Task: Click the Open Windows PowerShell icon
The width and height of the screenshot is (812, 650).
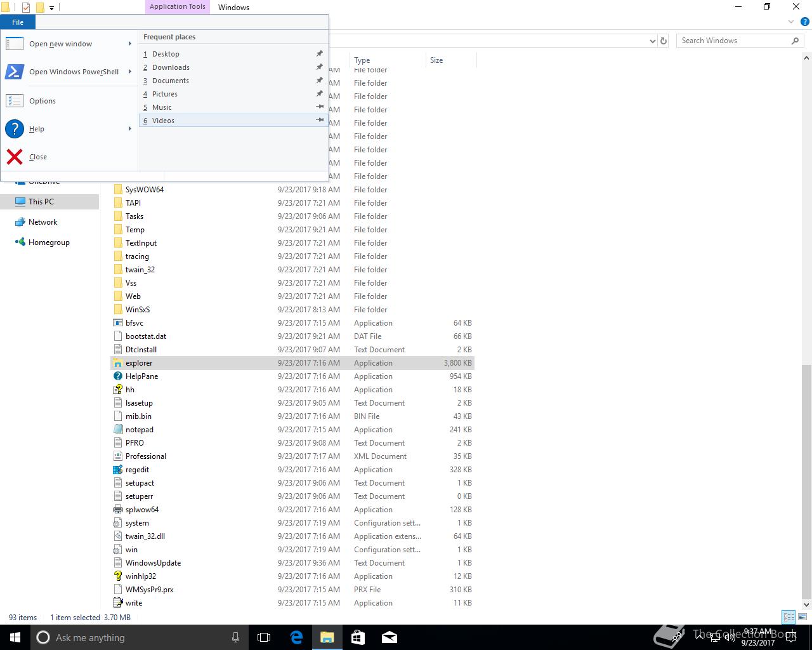Action: (15, 72)
